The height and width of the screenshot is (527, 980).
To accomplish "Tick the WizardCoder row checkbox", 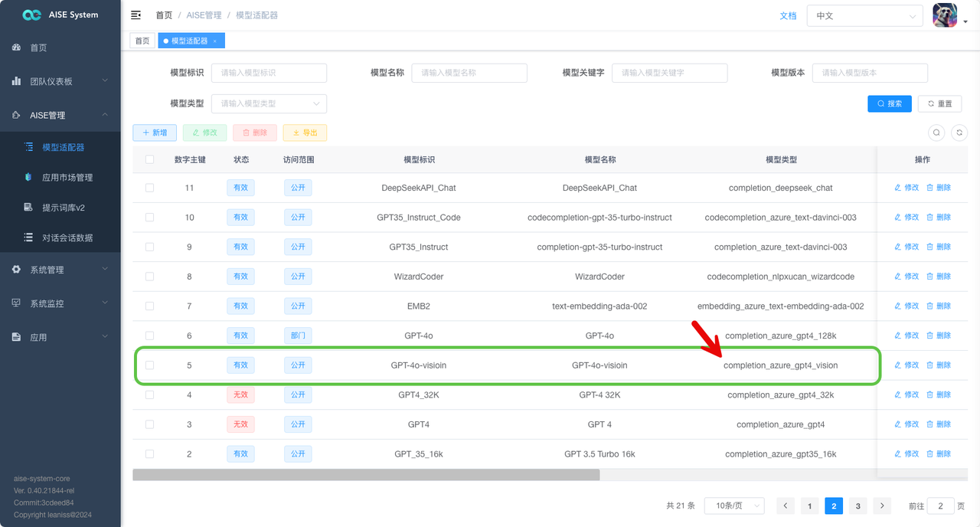I will click(150, 277).
